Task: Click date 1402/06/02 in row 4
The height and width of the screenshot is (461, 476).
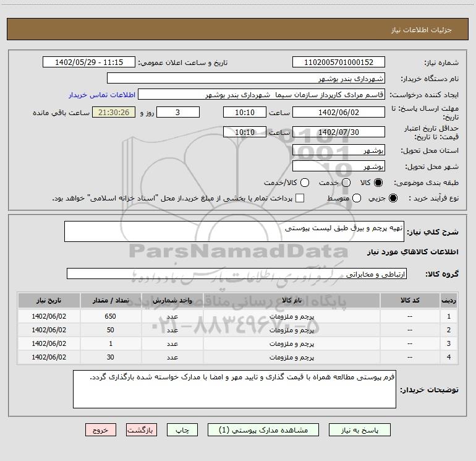Action: (49, 358)
